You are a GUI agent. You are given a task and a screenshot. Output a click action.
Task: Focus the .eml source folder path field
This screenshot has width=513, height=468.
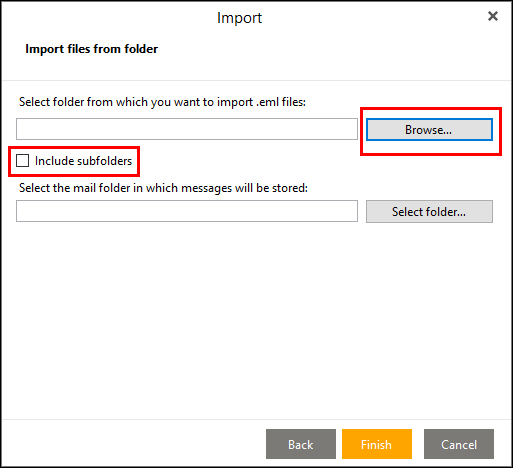point(187,129)
